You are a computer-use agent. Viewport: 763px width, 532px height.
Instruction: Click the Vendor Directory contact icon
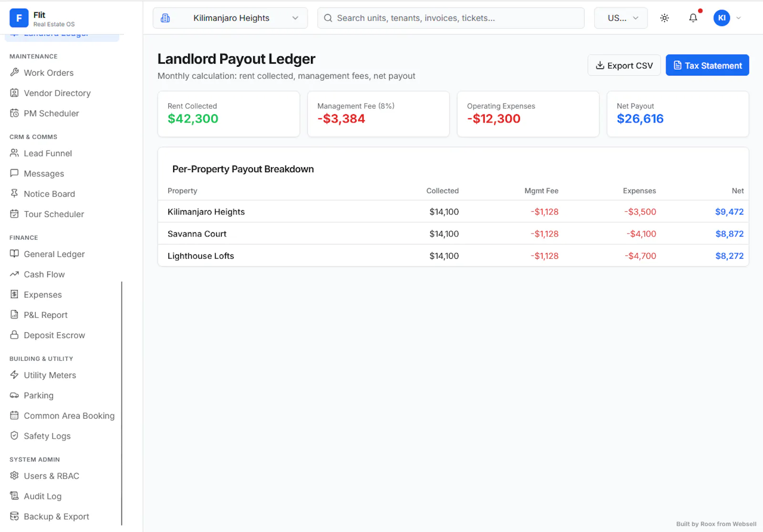tap(14, 93)
